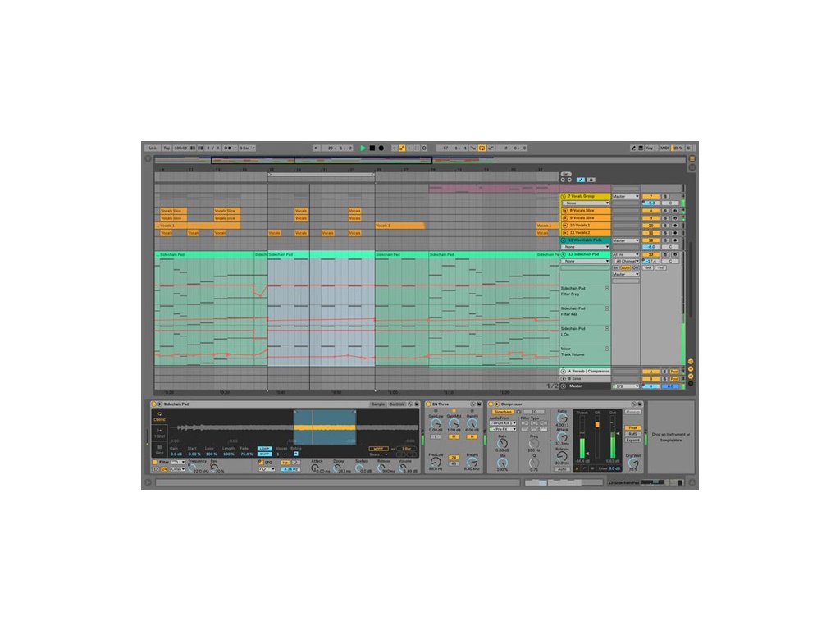840x630 pixels.
Task: Unfold the A Reverb | Compressor return track
Action: tap(563, 372)
